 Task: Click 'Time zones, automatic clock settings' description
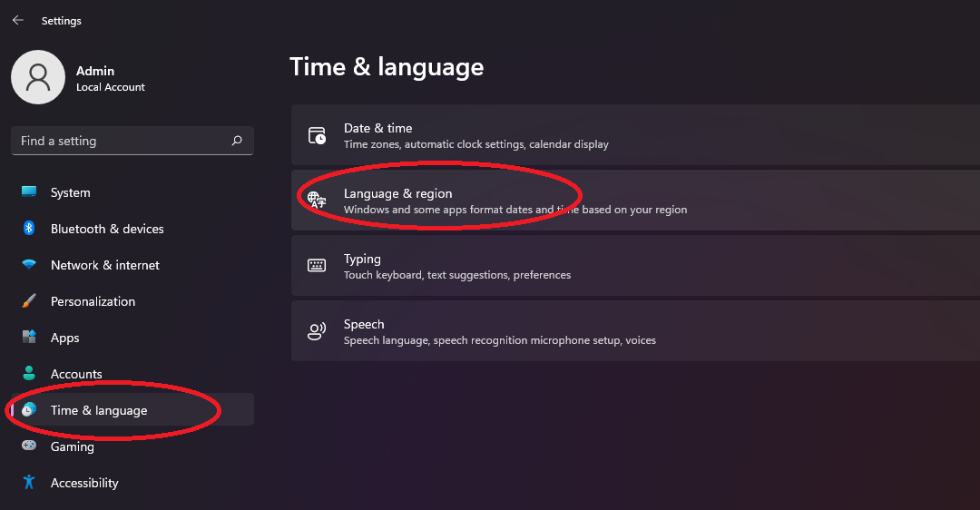click(x=476, y=144)
